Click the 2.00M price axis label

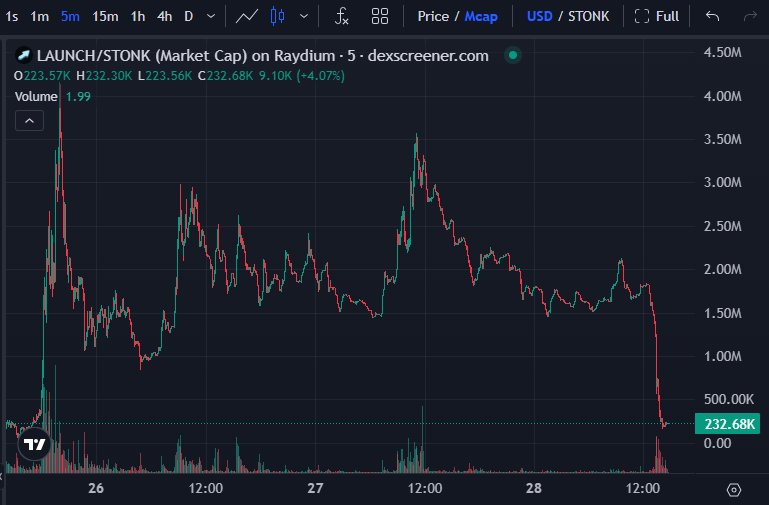click(x=722, y=269)
